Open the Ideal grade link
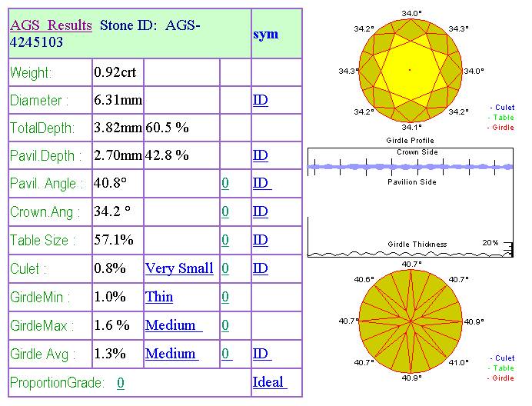 (x=270, y=382)
